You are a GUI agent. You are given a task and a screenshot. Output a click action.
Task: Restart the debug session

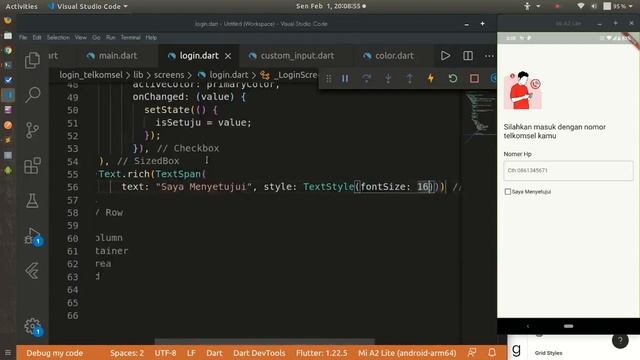453,78
